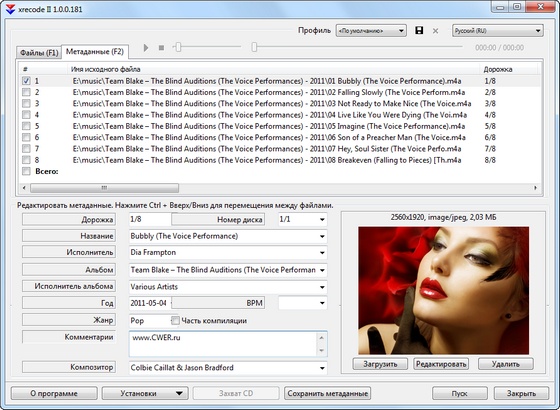Check the checkbox for file row 5
This screenshot has width=560, height=410.
click(26, 126)
